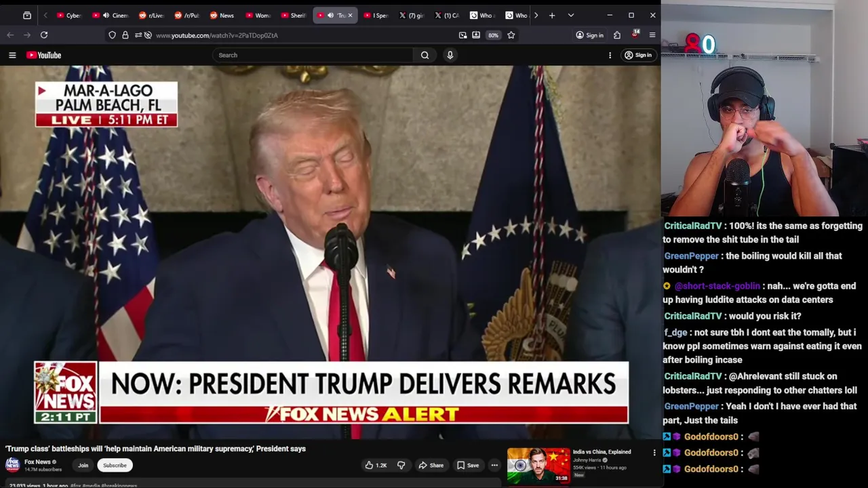
Task: Close the active 'Tru' tab
Action: click(x=350, y=15)
